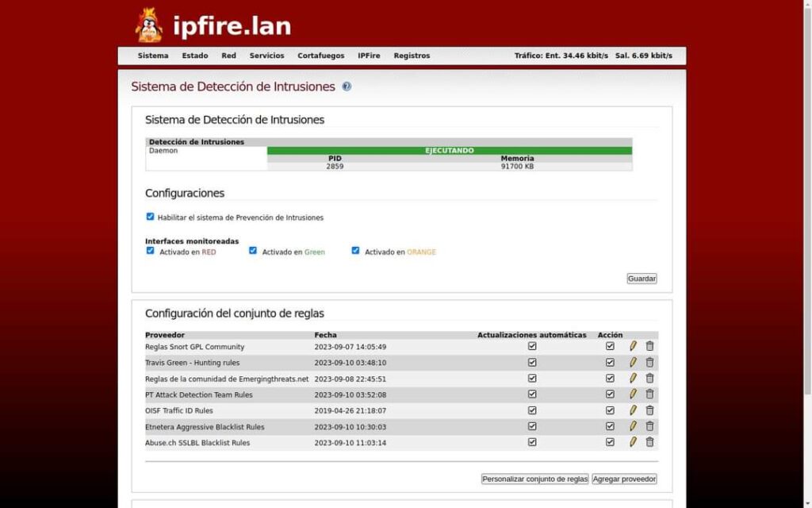Toggle Habilitar el sistema de Prevención checkbox
The image size is (812, 508).
(x=151, y=217)
